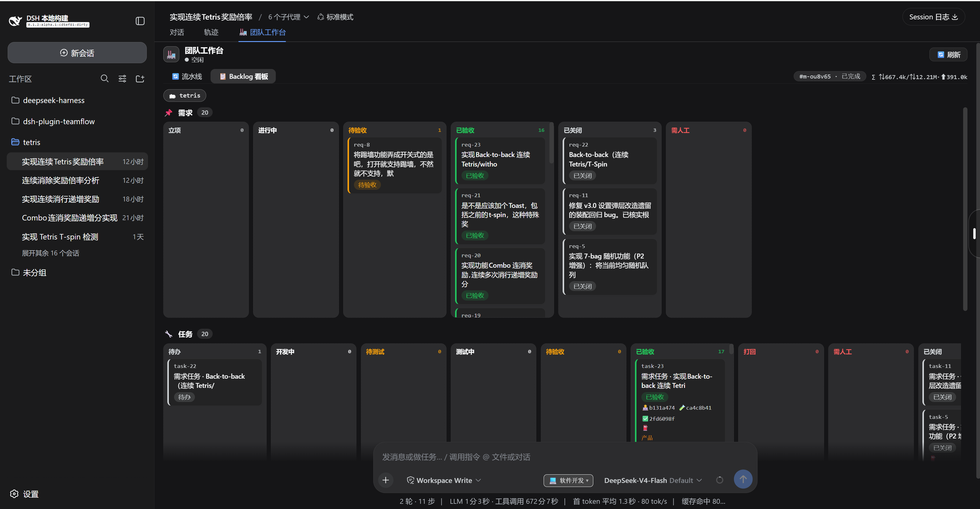Open the task-22 待办 card

point(215,382)
